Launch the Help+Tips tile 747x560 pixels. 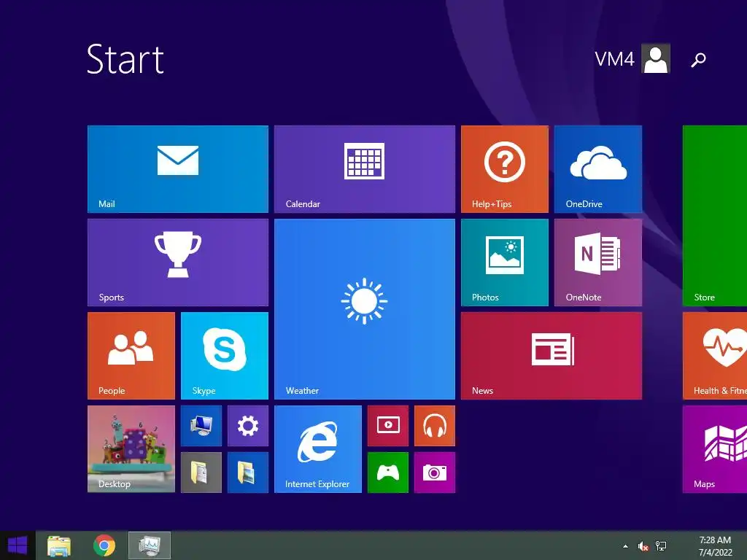pyautogui.click(x=505, y=169)
